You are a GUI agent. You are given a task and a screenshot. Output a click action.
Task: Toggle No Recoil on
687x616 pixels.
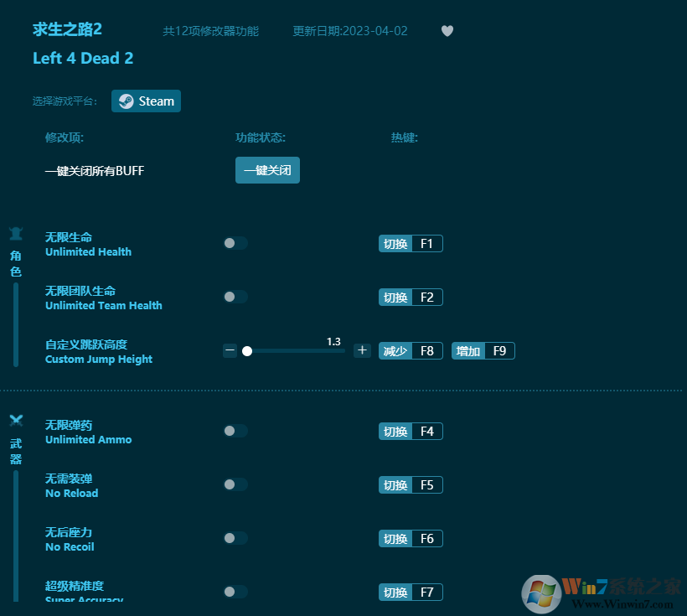(235, 538)
